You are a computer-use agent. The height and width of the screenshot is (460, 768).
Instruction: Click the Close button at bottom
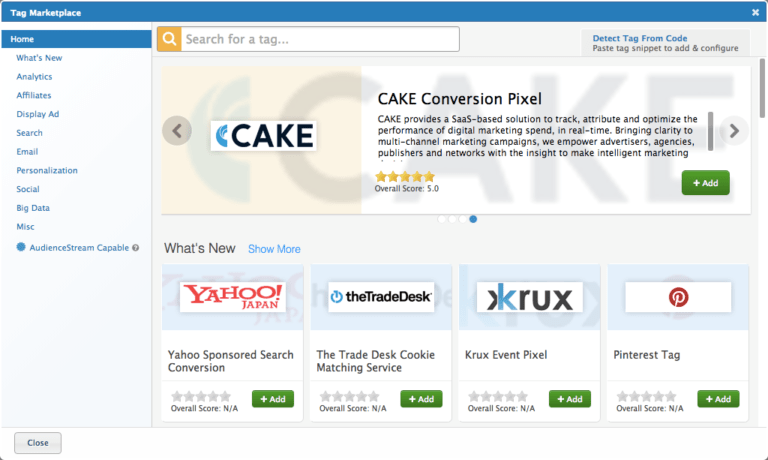[38, 443]
